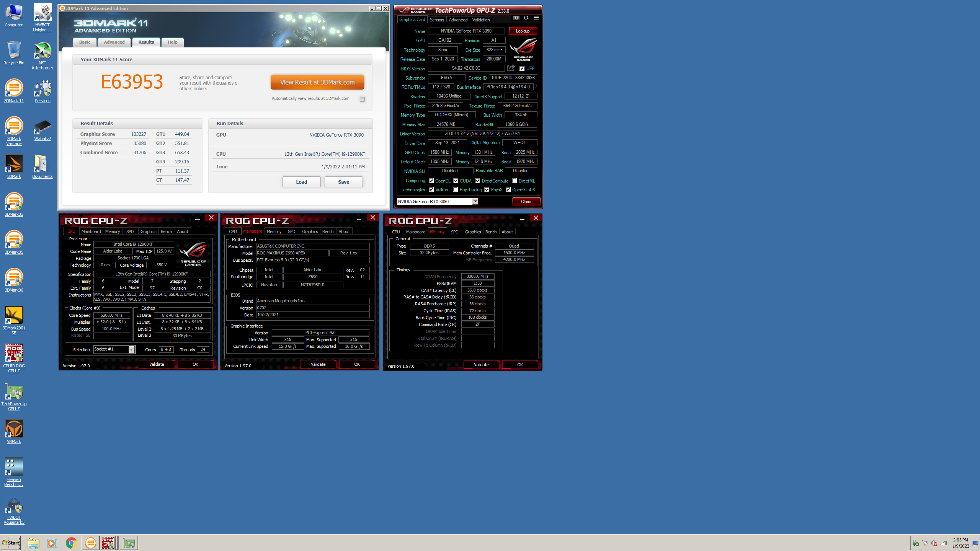Switch to Basic tab in 3DMark 11

pyautogui.click(x=85, y=42)
